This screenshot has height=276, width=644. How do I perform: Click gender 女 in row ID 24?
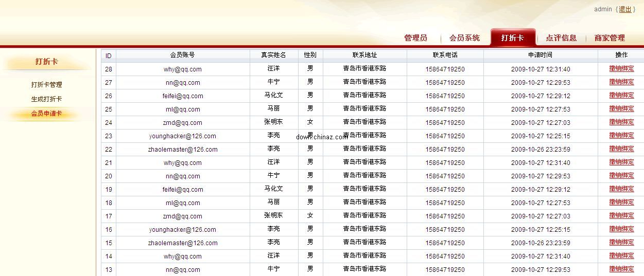coord(310,122)
